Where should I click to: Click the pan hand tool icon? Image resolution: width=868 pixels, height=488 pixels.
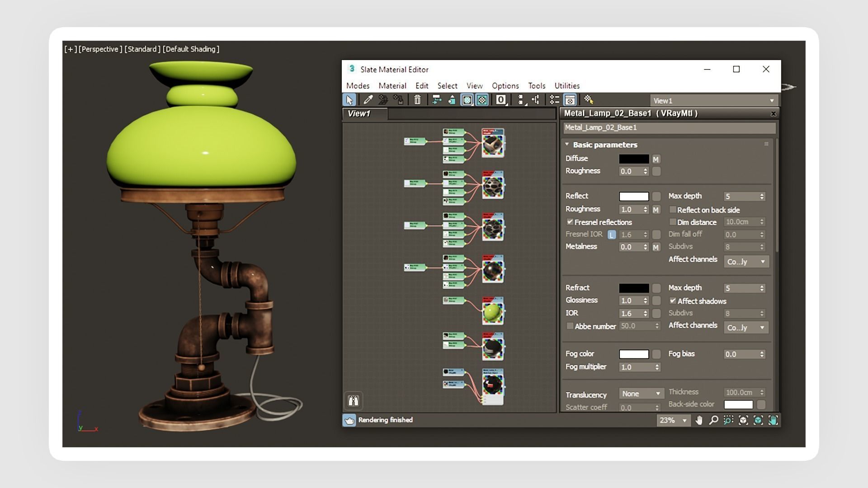(x=699, y=421)
